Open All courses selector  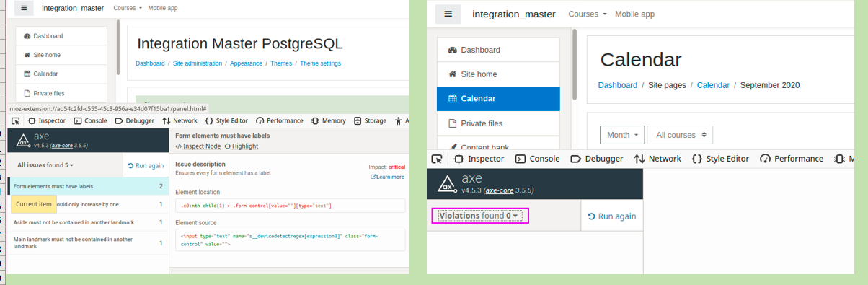pyautogui.click(x=680, y=135)
